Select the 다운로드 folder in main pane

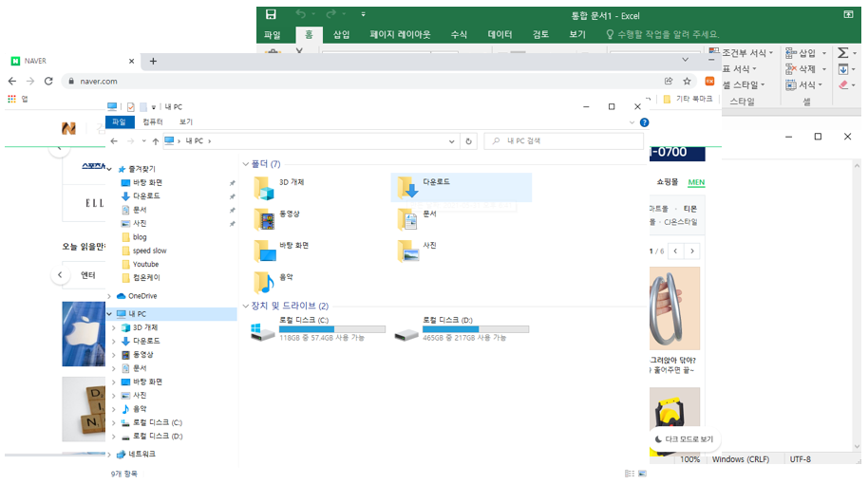click(462, 187)
